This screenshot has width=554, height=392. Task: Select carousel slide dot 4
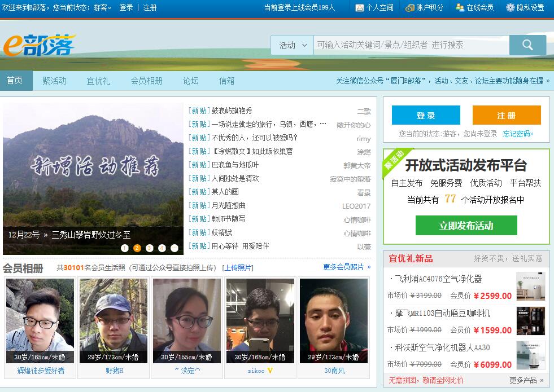162,248
